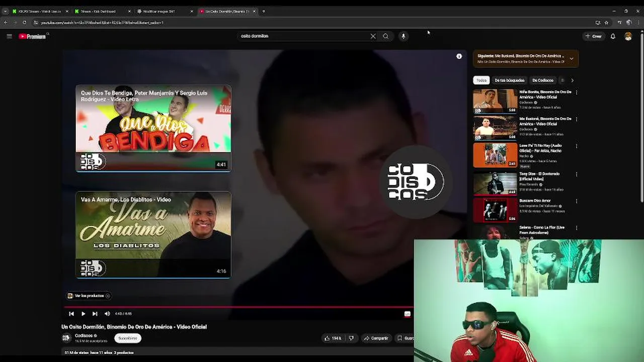Open Que Dios Te Bendiga end-screen video

pyautogui.click(x=153, y=128)
